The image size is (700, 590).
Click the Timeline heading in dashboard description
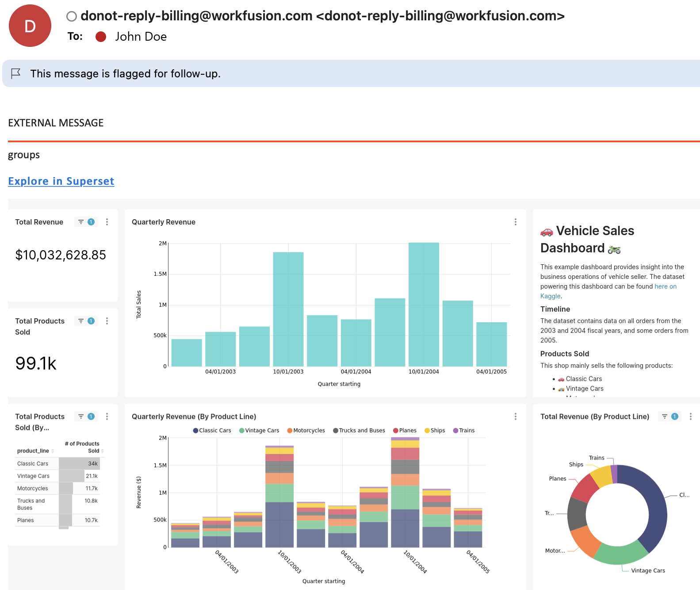555,309
